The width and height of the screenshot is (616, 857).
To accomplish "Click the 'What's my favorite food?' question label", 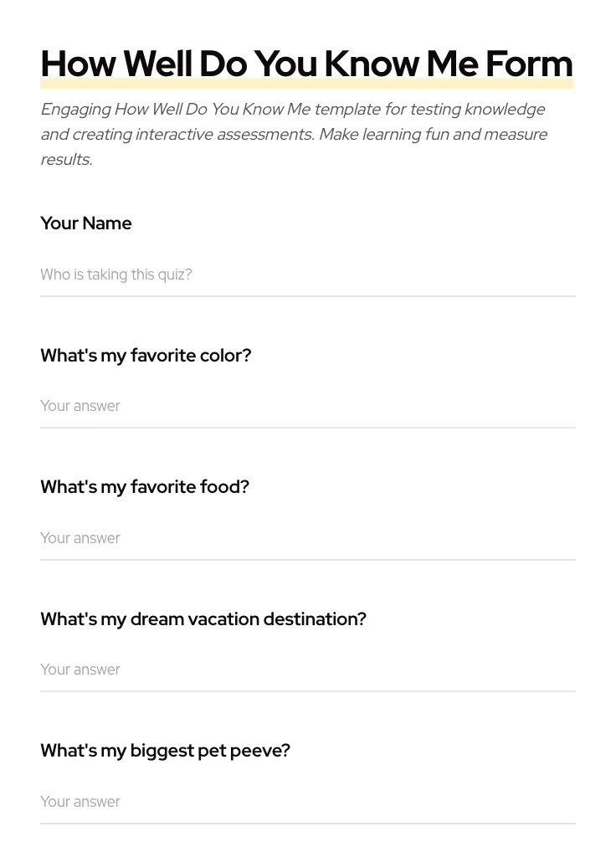I will [x=144, y=487].
